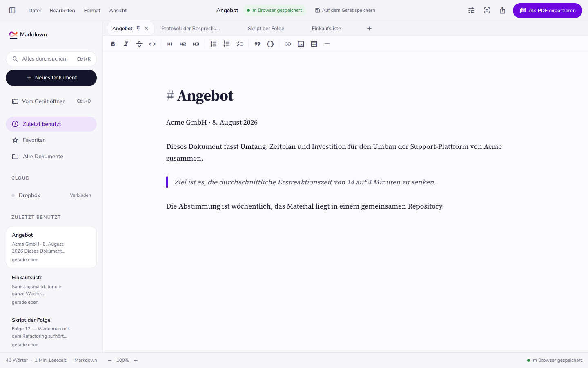This screenshot has height=368, width=588.
Task: Toggle focus mode icon
Action: click(487, 11)
